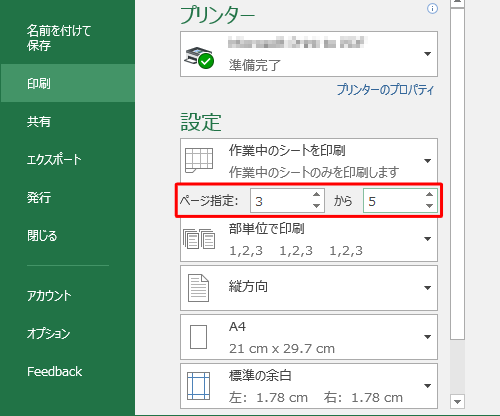This screenshot has width=500, height=416.
Task: Expand 縦方向 orientation dropdown arrow
Action: (x=427, y=288)
